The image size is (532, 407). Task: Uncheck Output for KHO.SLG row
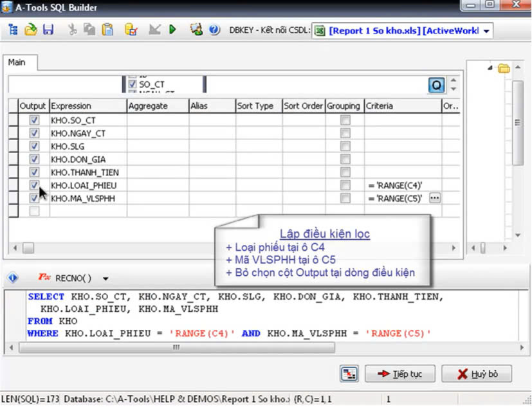(34, 146)
